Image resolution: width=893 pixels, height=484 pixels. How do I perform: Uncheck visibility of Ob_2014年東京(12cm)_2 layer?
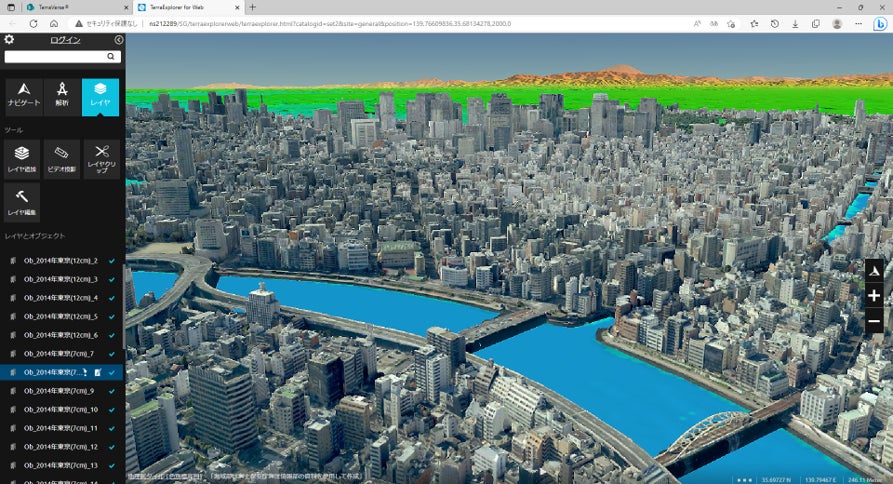coord(112,261)
